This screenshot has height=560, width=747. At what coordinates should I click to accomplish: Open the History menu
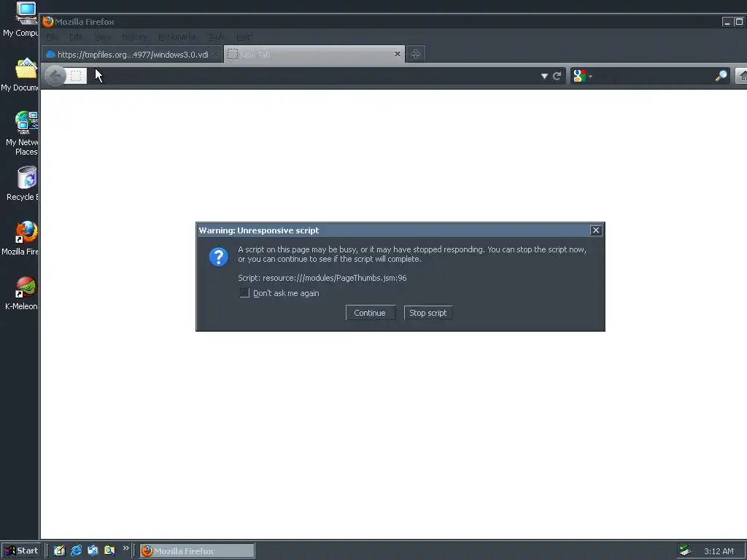(x=134, y=36)
